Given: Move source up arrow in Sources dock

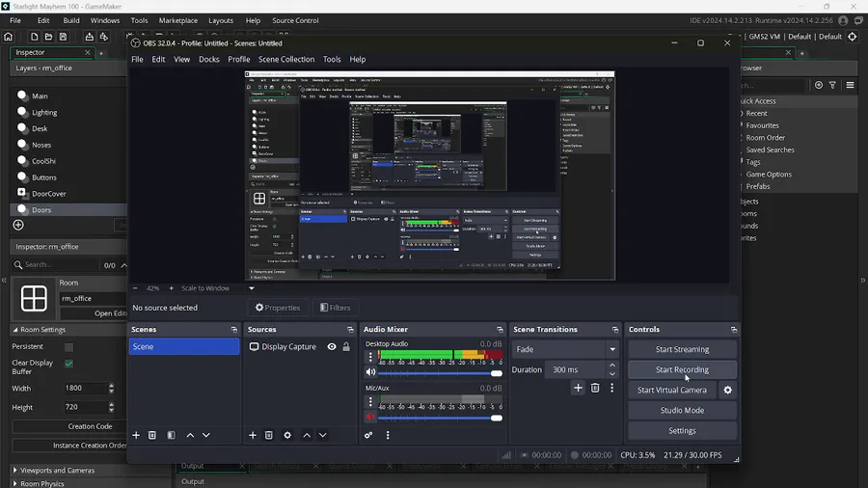Looking at the screenshot, I should tap(307, 435).
